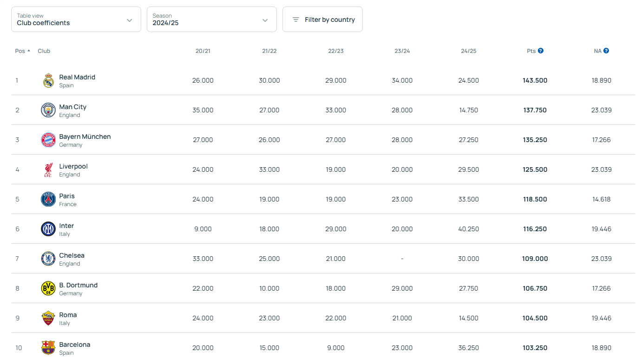
Task: Click Real Madrid total 143.500
Action: [535, 80]
